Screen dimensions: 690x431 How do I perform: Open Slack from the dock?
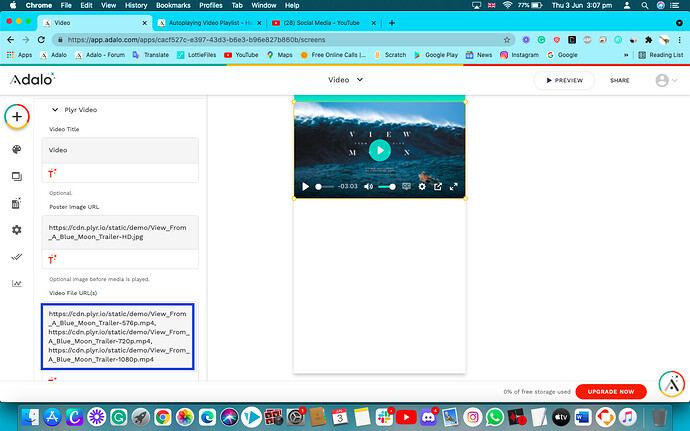pos(384,417)
